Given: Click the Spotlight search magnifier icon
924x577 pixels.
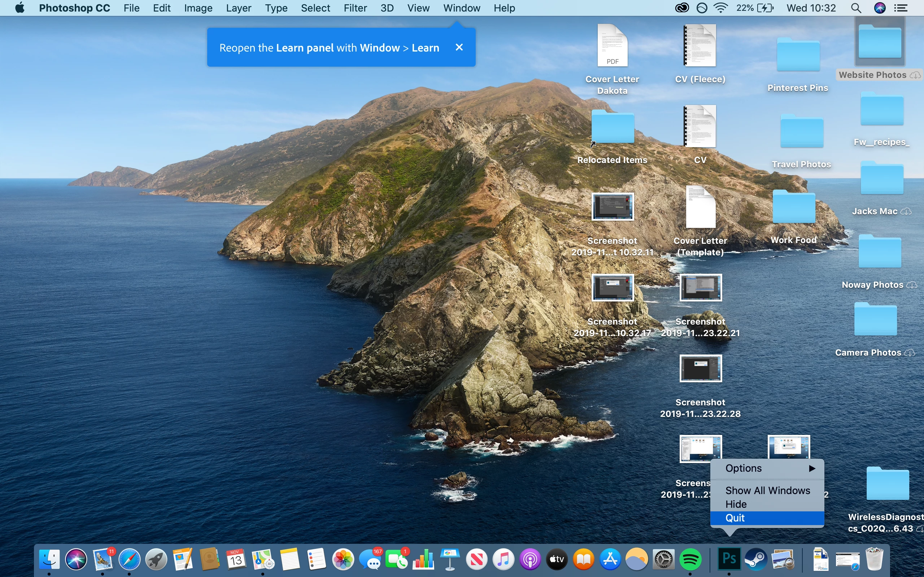Looking at the screenshot, I should (856, 8).
